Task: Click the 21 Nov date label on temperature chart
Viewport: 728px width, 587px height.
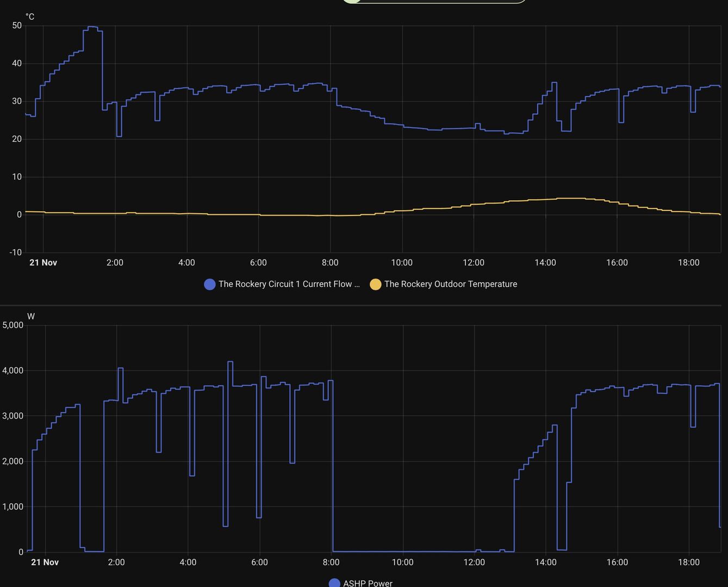Action: pos(43,262)
